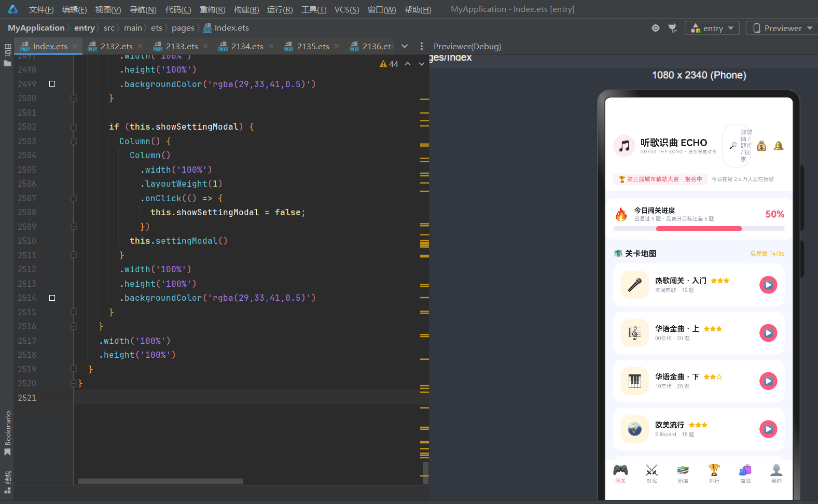Go to next highlighted warning arrow
The image size is (818, 504).
pos(422,64)
